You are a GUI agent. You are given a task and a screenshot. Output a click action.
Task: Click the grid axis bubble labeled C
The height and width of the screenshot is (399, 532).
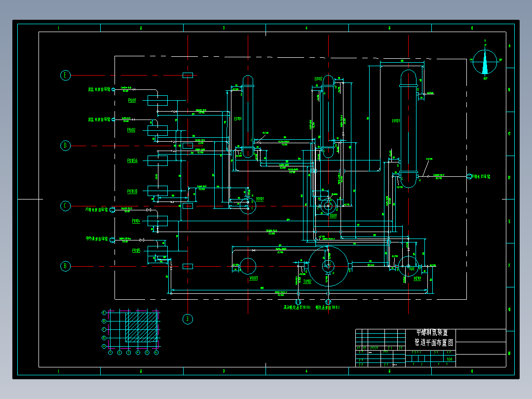point(65,206)
